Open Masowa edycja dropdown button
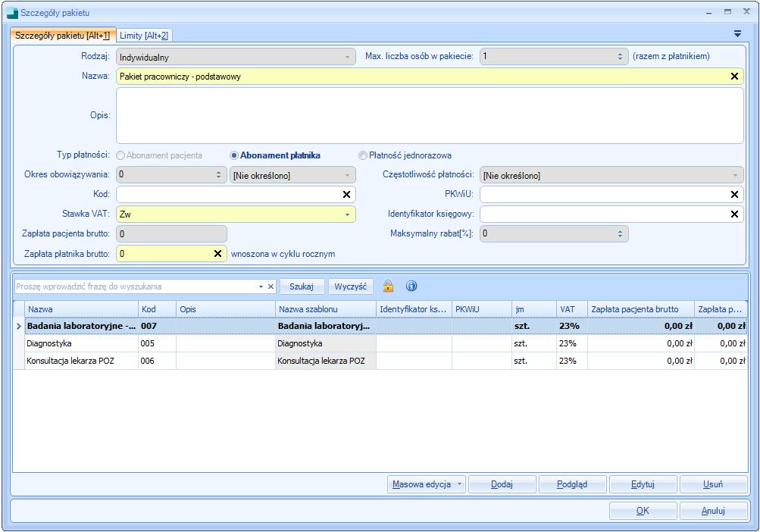760x532 pixels. pyautogui.click(x=459, y=484)
